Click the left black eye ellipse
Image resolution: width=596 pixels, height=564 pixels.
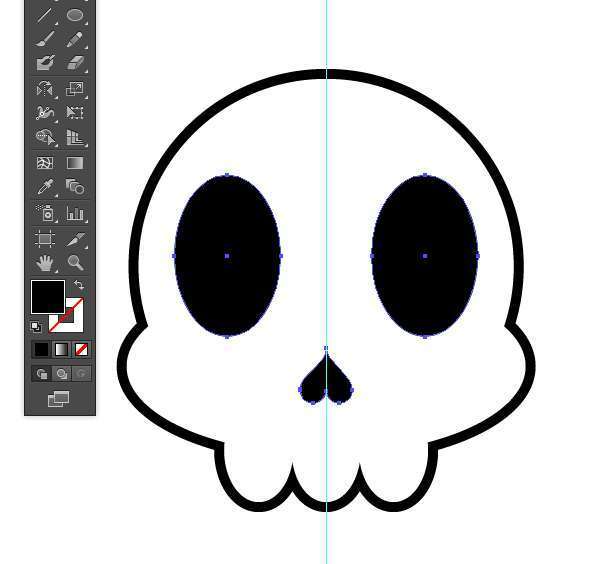(227, 256)
